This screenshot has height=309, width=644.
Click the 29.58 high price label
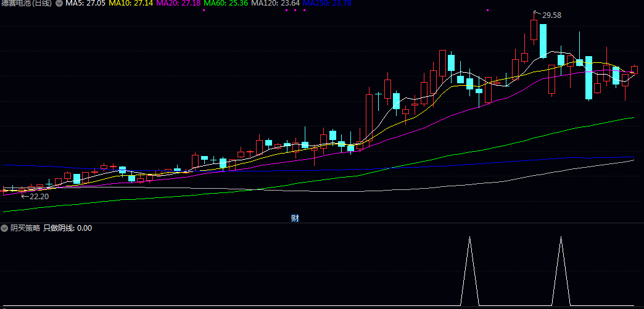tap(551, 15)
